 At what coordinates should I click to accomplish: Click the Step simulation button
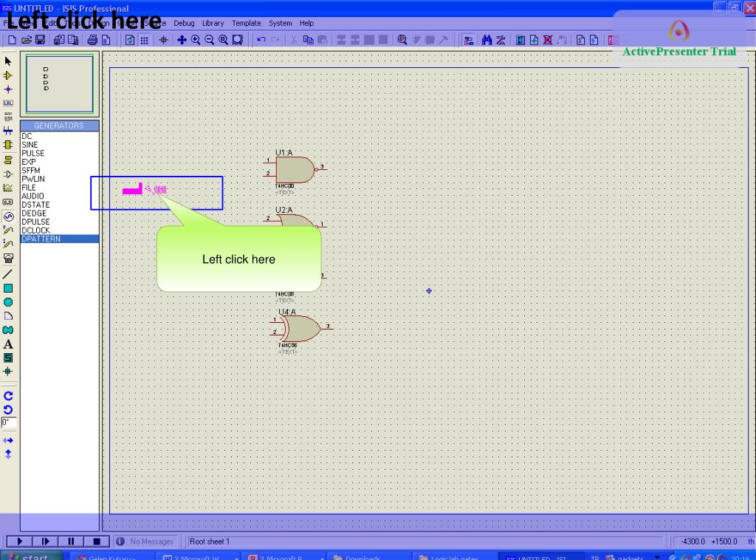point(45,542)
